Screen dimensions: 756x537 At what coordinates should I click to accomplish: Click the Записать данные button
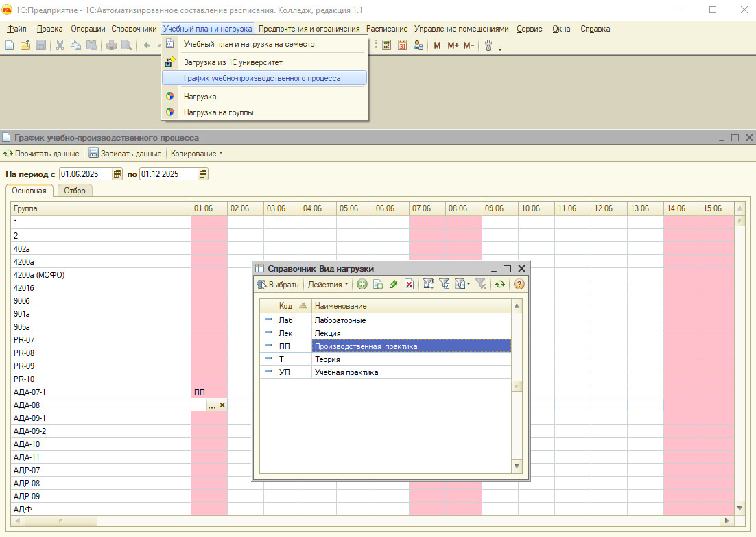(x=126, y=154)
